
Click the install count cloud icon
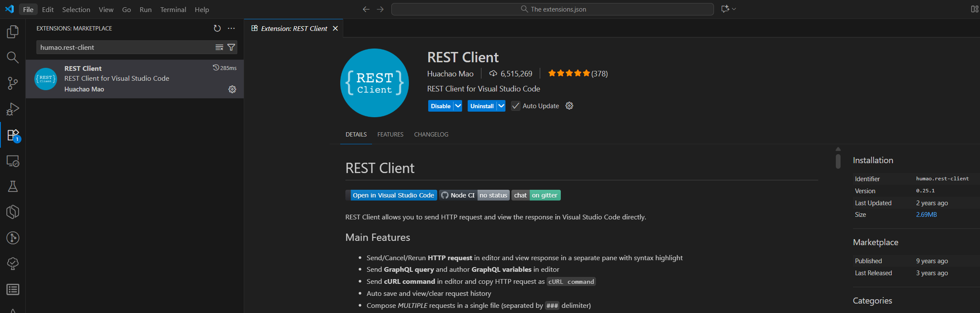click(x=493, y=73)
